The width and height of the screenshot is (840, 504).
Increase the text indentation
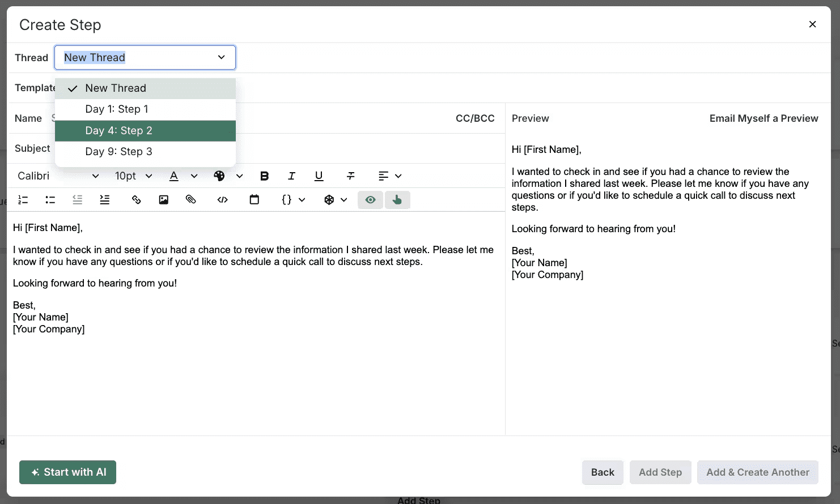click(x=104, y=199)
